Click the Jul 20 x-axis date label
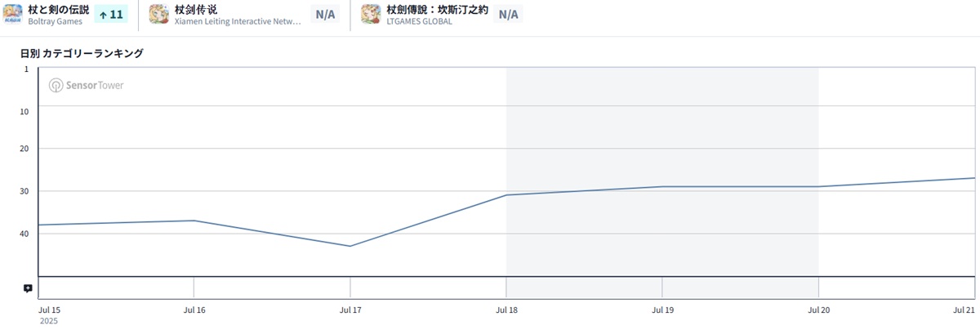980x330 pixels. pos(818,310)
